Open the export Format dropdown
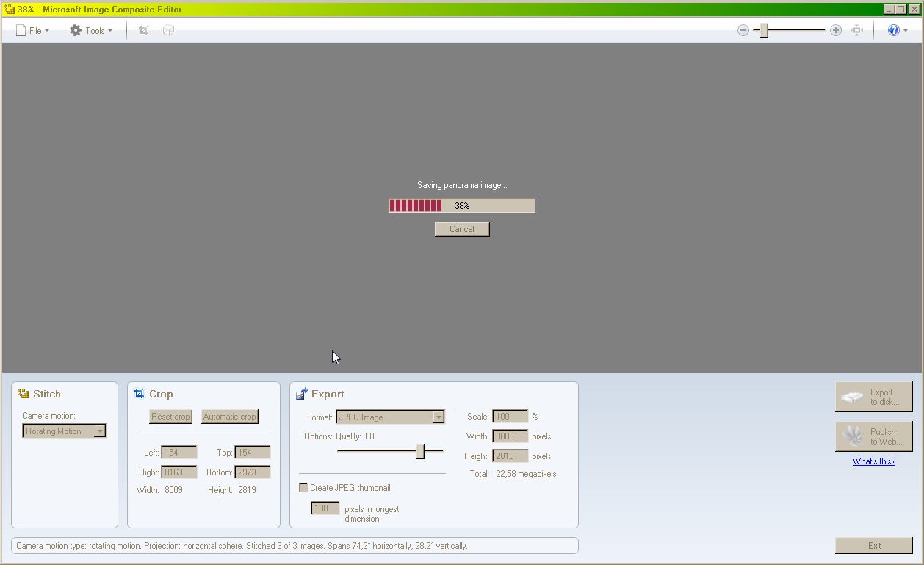The image size is (924, 565). coord(390,417)
